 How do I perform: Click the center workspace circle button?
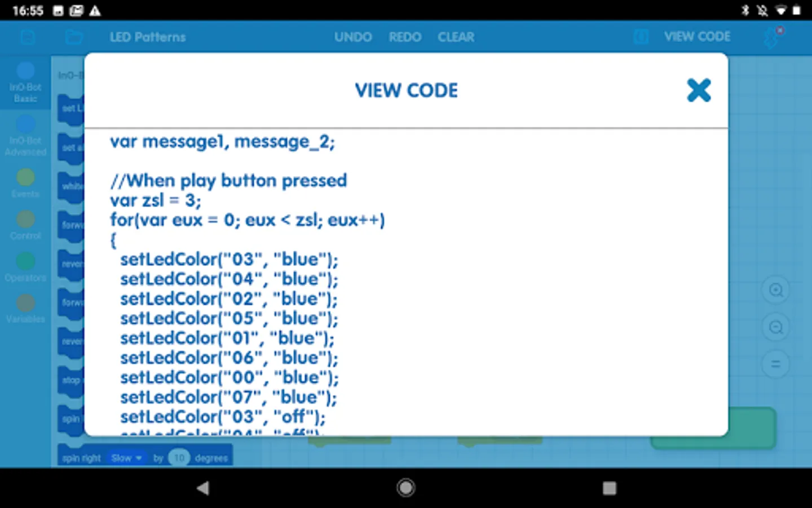776,364
